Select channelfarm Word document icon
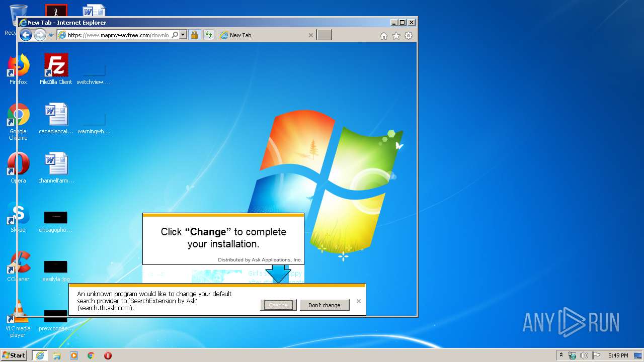 pos(56,168)
